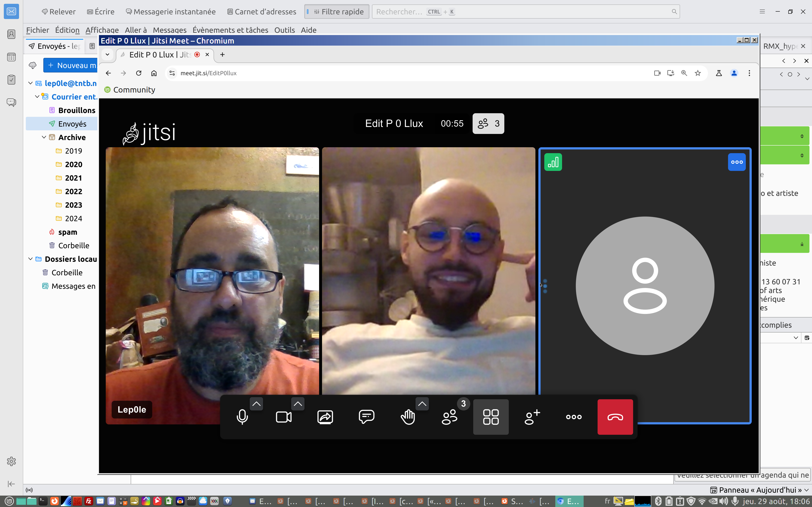Open the Outils menu

(x=284, y=30)
